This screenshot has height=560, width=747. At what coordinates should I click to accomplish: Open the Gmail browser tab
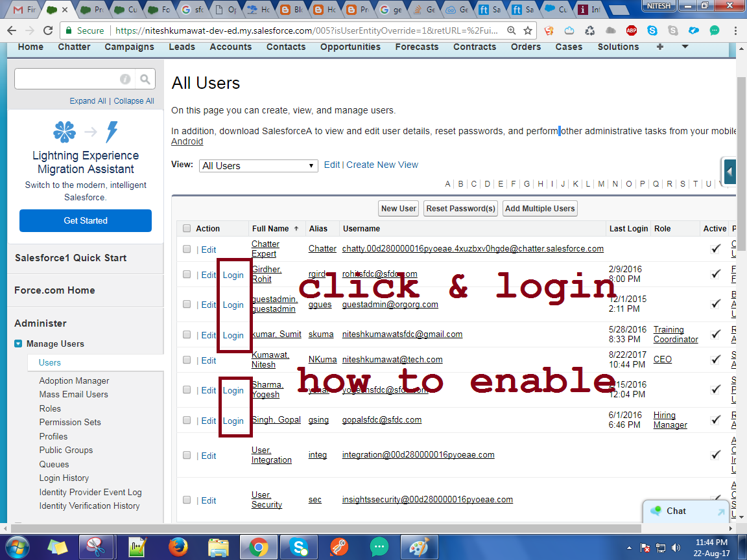tap(24, 10)
